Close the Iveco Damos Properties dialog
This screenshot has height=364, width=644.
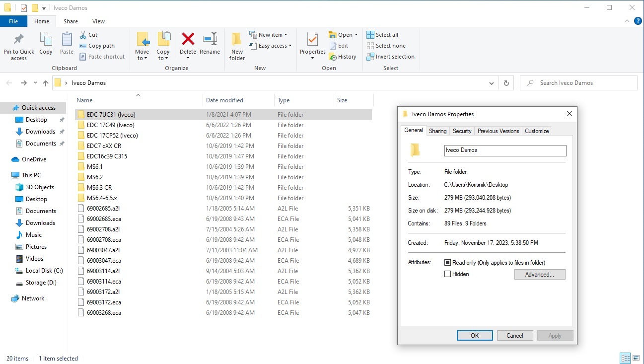pos(569,114)
